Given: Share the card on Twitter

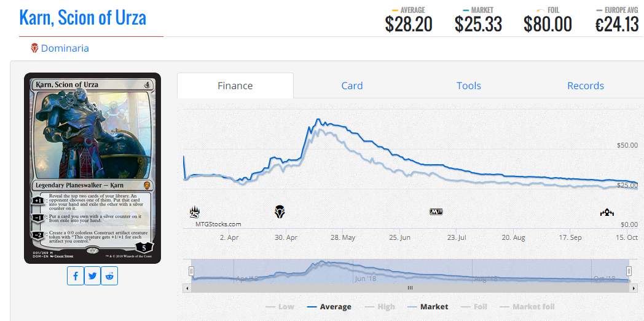Looking at the screenshot, I should coord(92,275).
